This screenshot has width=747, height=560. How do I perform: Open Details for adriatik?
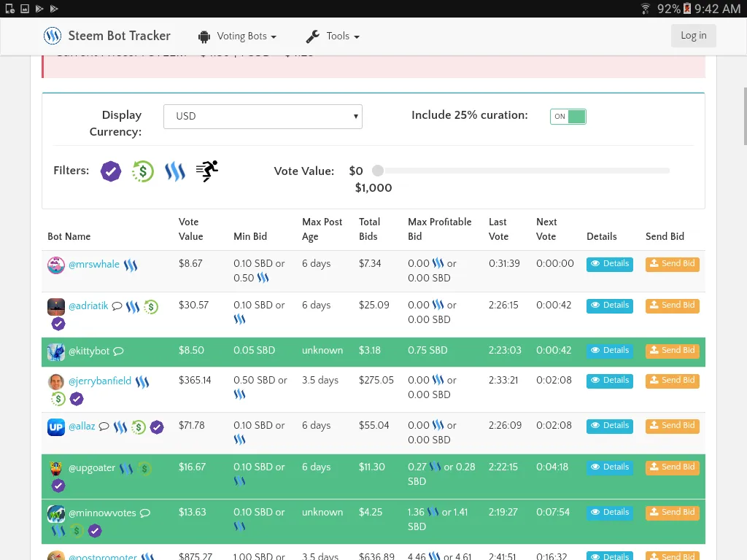click(x=609, y=306)
